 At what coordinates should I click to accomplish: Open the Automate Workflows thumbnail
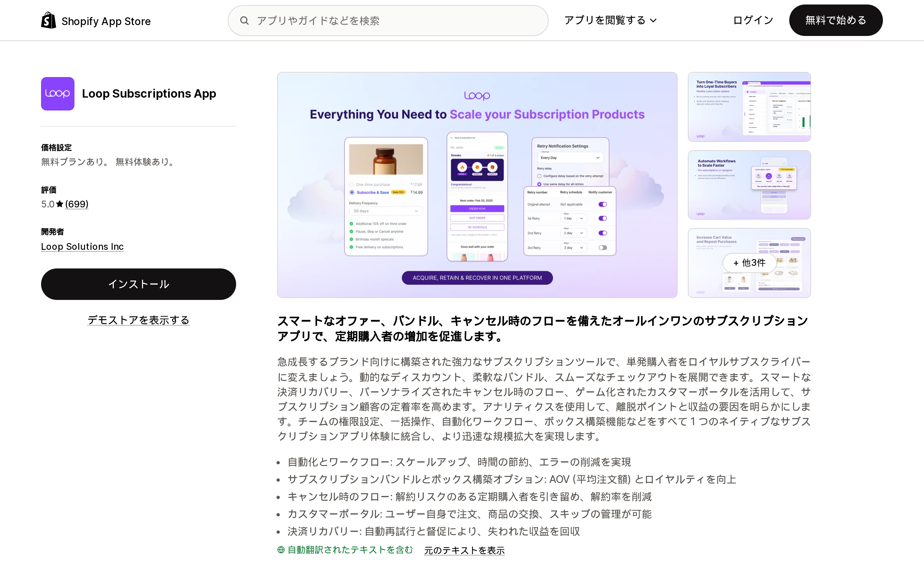click(749, 185)
